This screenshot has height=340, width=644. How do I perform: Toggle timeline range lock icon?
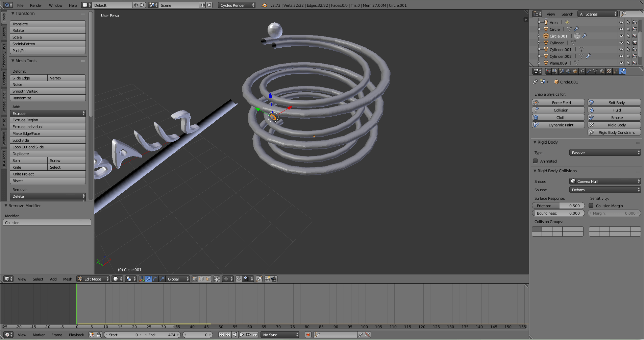tap(99, 335)
